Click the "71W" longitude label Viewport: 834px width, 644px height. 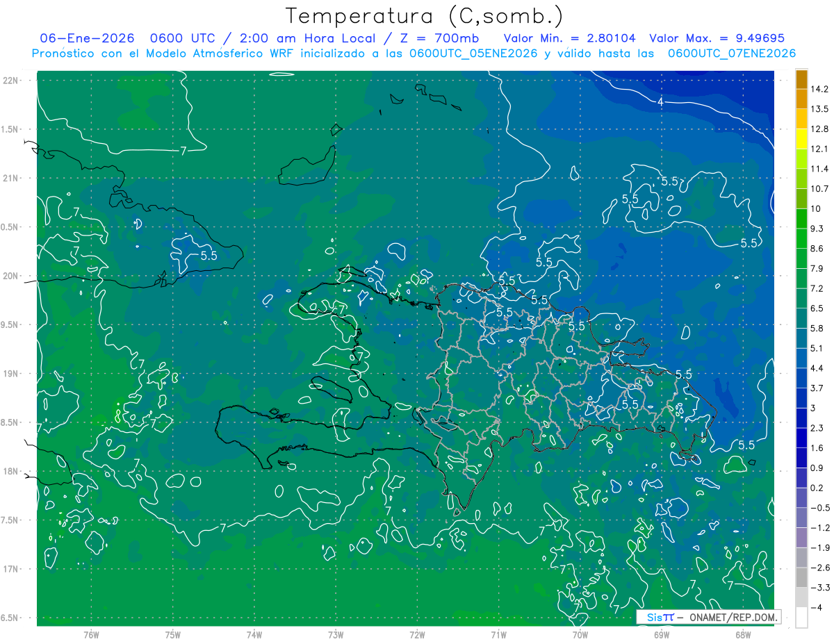point(498,634)
